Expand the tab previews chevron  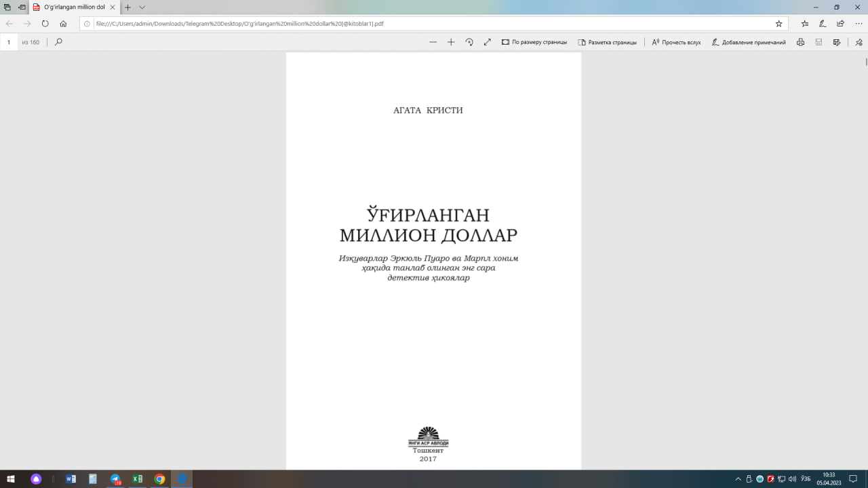[142, 7]
